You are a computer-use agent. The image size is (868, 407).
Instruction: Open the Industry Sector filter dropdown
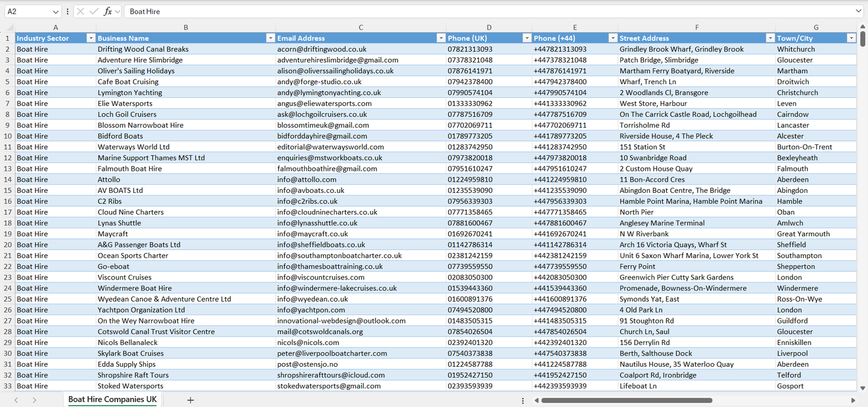click(x=91, y=38)
